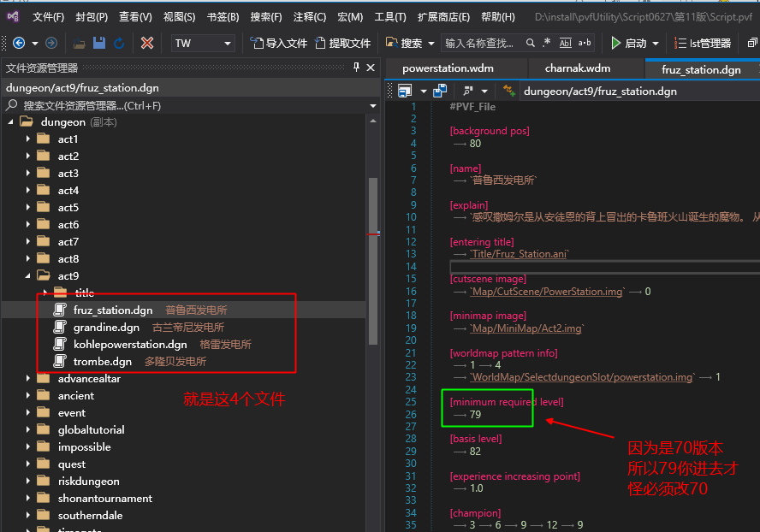Viewport: 760px width, 532px height.
Task: Pin the 文件资源管理器 panel
Action: pos(356,68)
